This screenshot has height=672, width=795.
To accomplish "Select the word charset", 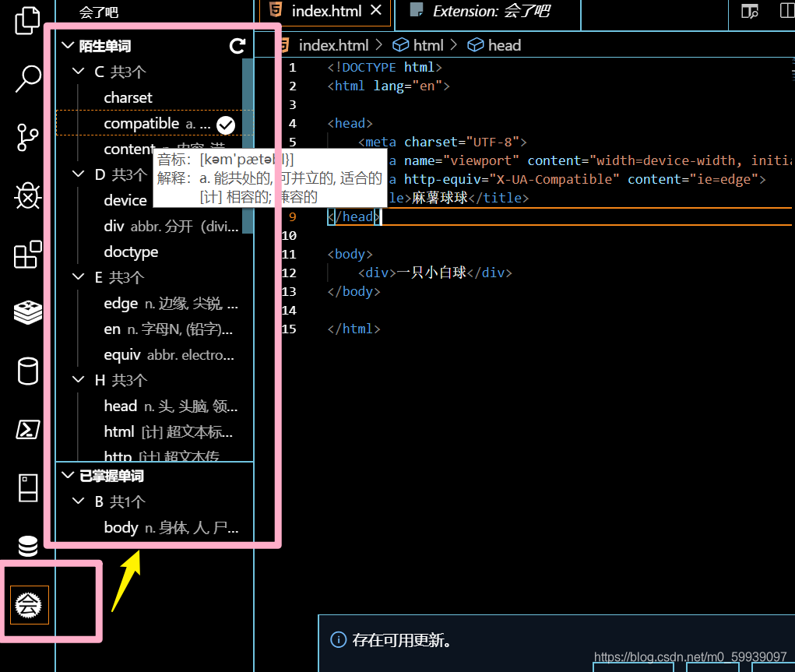I will pos(128,97).
